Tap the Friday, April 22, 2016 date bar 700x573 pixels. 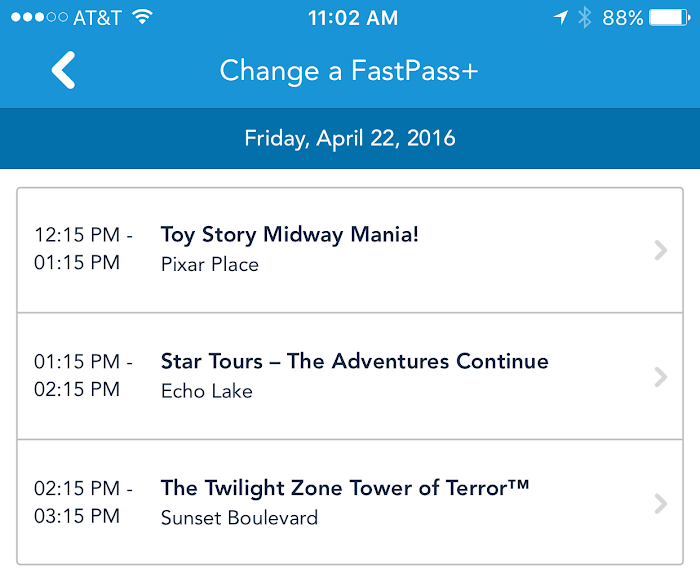click(x=350, y=138)
